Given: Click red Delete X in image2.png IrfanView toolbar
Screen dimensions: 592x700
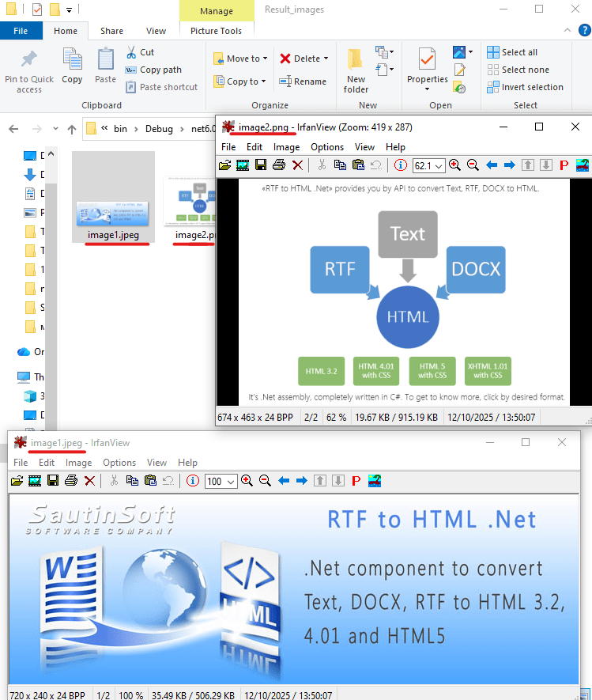Looking at the screenshot, I should point(297,165).
